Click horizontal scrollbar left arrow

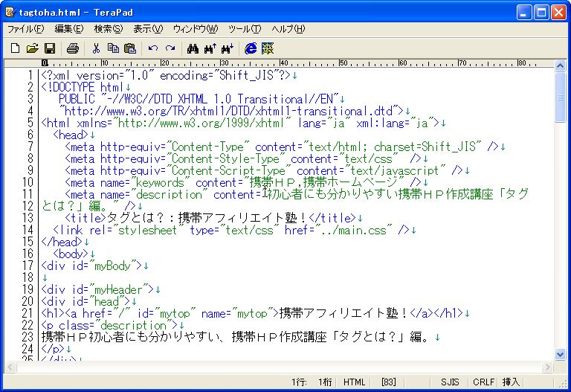point(10,367)
